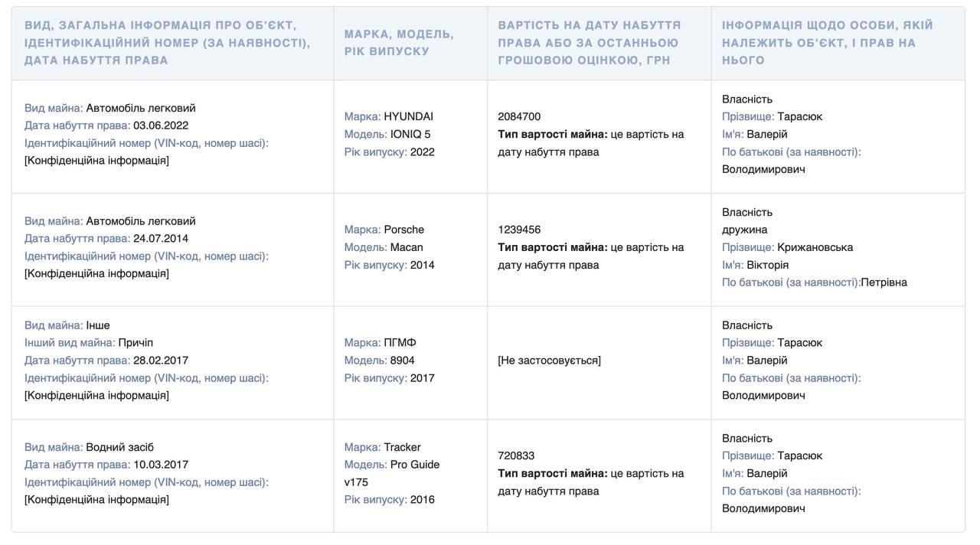Click the Причіп property type text
Viewport: 980px width, 545px height.
pyautogui.click(x=136, y=343)
